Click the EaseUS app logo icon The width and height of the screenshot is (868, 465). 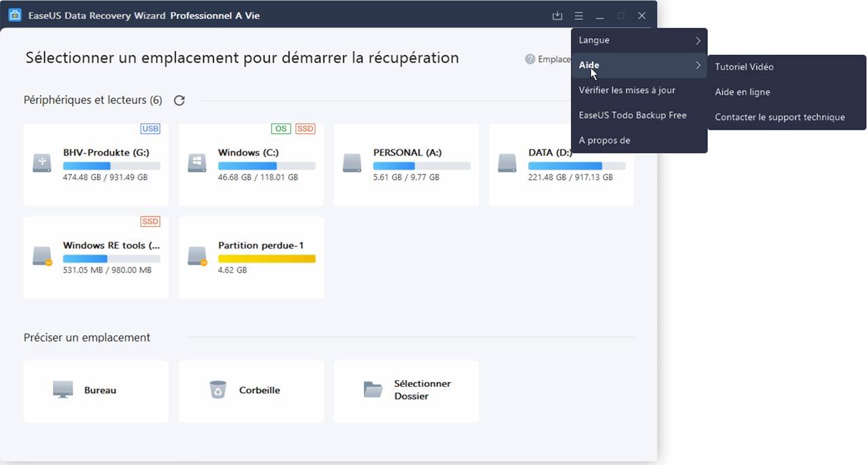(14, 15)
